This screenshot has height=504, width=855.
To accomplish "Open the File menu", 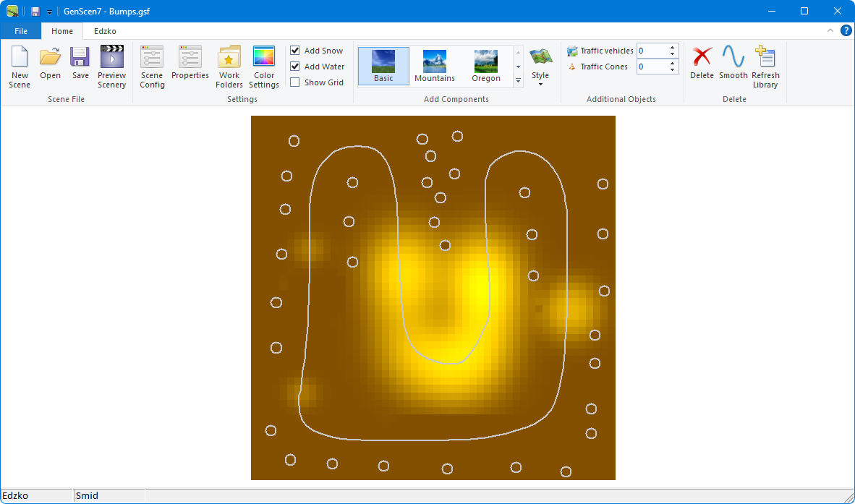I will tap(21, 31).
